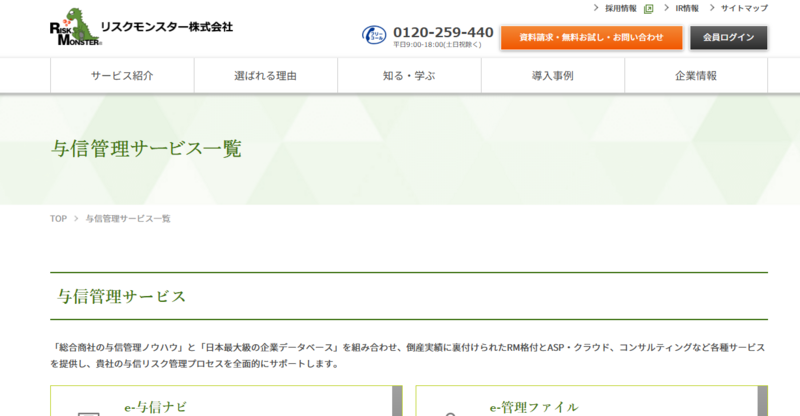Screen dimensions: 800x416
Task: Open the サイトマップ link
Action: point(744,8)
